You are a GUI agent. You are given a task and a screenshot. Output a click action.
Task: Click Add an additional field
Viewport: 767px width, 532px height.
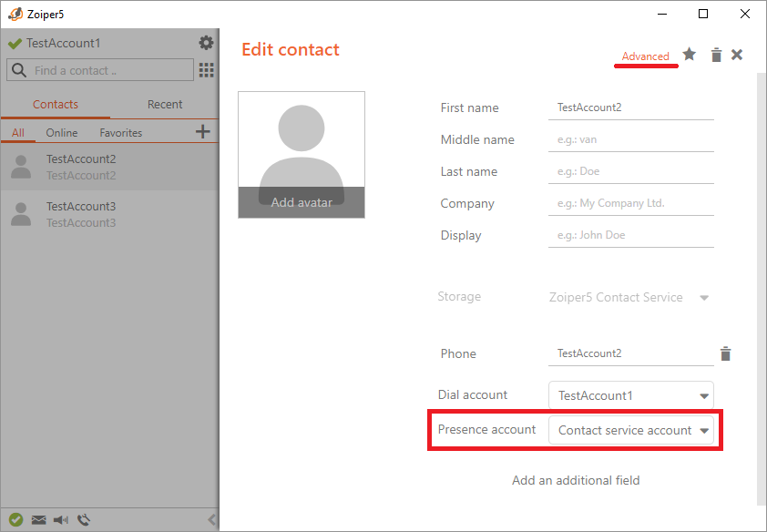576,480
